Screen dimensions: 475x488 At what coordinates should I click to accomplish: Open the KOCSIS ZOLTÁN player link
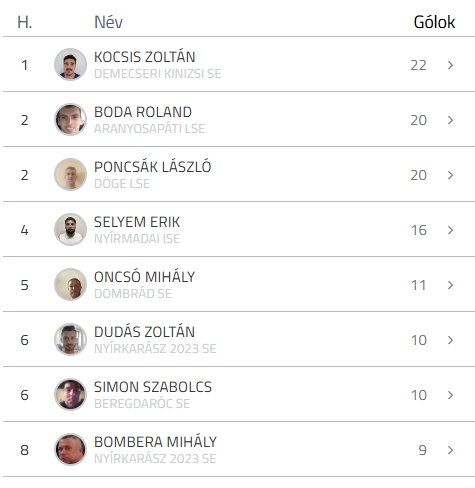(145, 57)
